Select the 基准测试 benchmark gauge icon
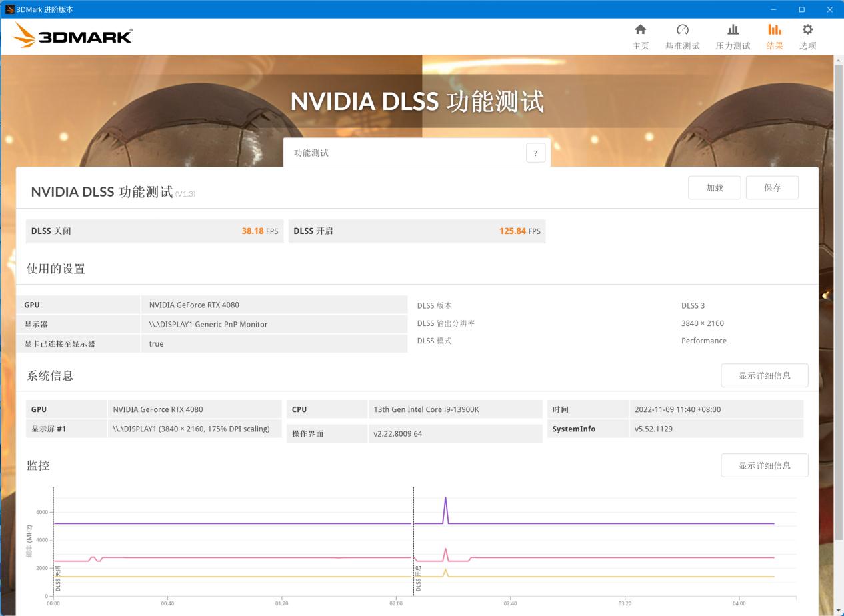Image resolution: width=844 pixels, height=616 pixels. (683, 37)
